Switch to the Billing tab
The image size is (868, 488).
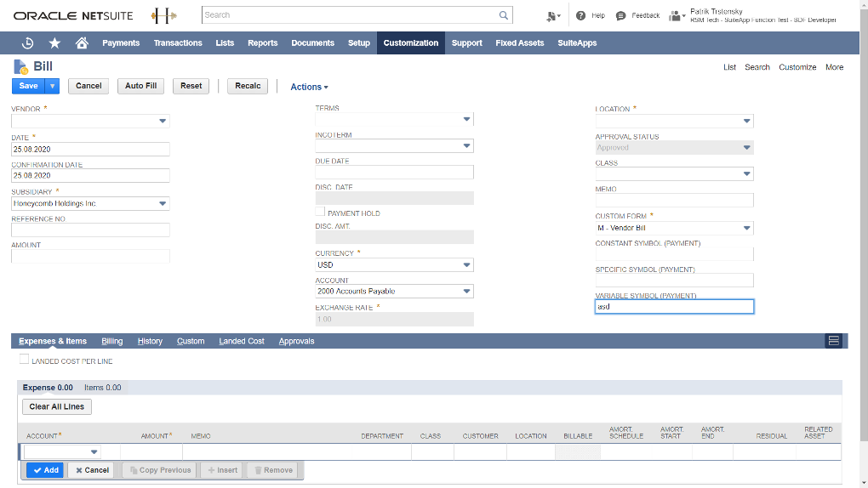point(111,341)
